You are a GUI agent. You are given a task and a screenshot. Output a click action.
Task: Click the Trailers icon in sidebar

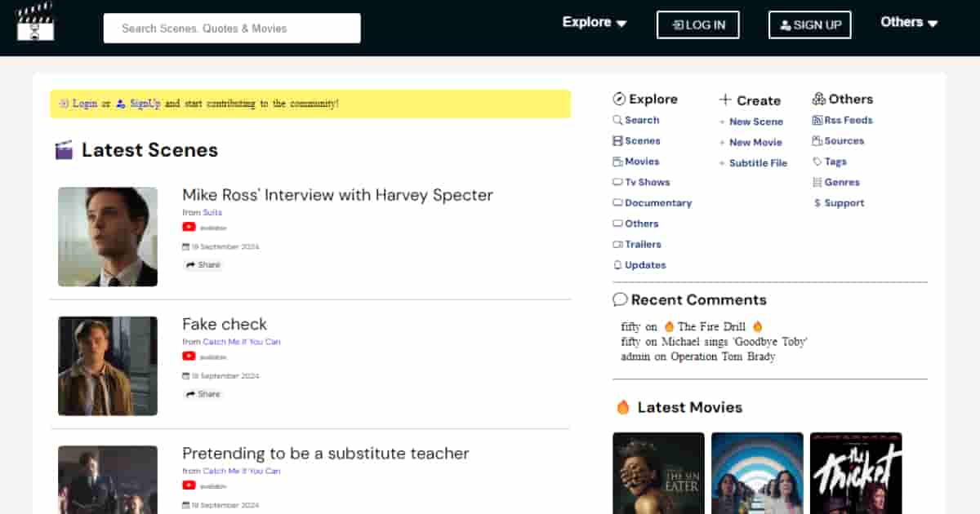pos(617,245)
